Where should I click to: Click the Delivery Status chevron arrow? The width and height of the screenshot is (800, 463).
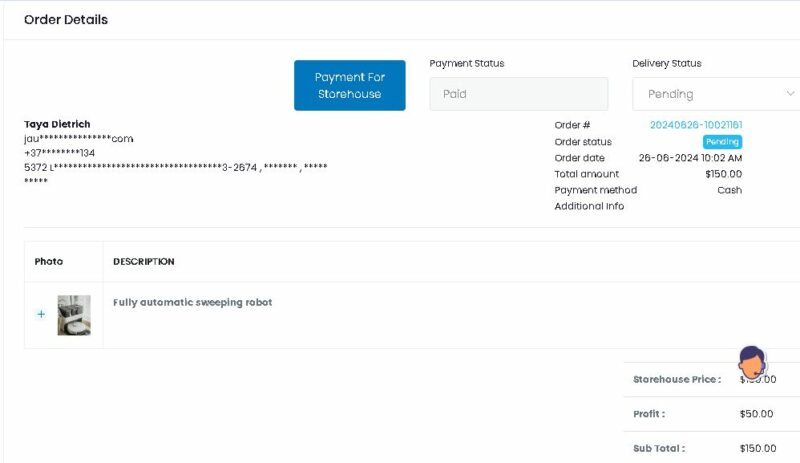pyautogui.click(x=790, y=94)
